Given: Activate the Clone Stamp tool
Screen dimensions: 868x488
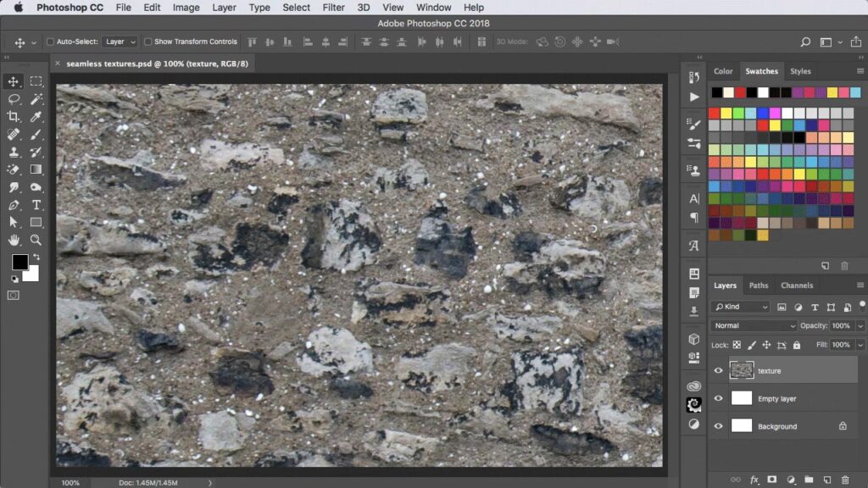Looking at the screenshot, I should [x=14, y=152].
